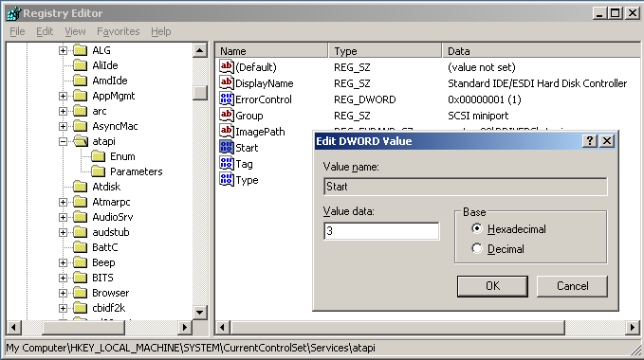This screenshot has height=360, width=644.
Task: Open the View menu
Action: coord(75,31)
